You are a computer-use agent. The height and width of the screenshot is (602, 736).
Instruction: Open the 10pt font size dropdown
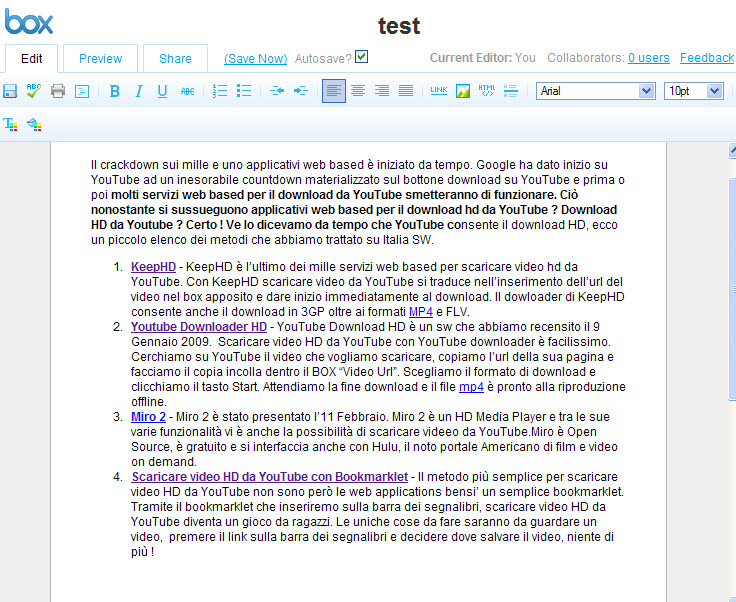click(694, 91)
